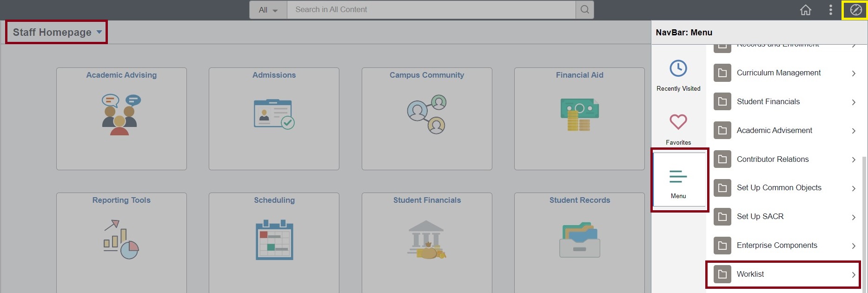The height and width of the screenshot is (293, 868).
Task: Open the Financial Aid tile
Action: coord(579,118)
